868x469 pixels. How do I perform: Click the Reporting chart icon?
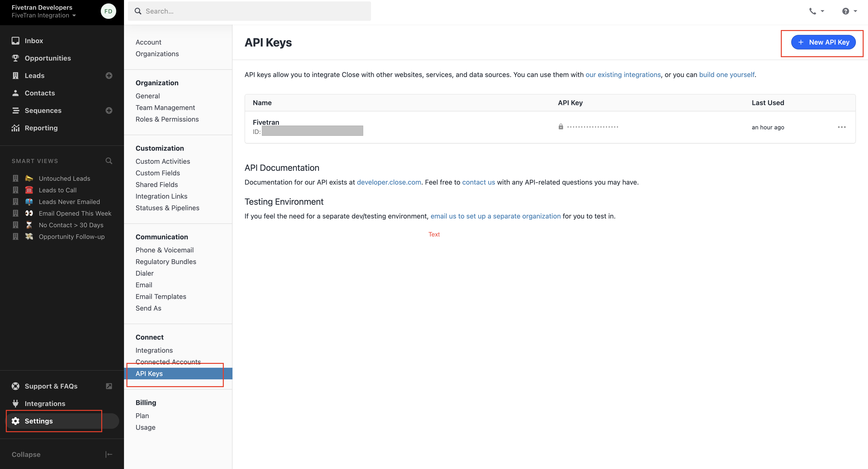pos(15,128)
